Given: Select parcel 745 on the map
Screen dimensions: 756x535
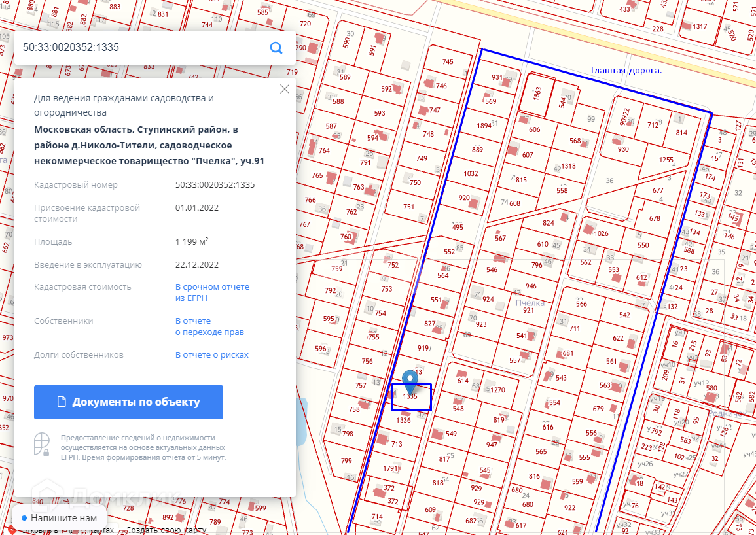Looking at the screenshot, I should click(x=448, y=61).
